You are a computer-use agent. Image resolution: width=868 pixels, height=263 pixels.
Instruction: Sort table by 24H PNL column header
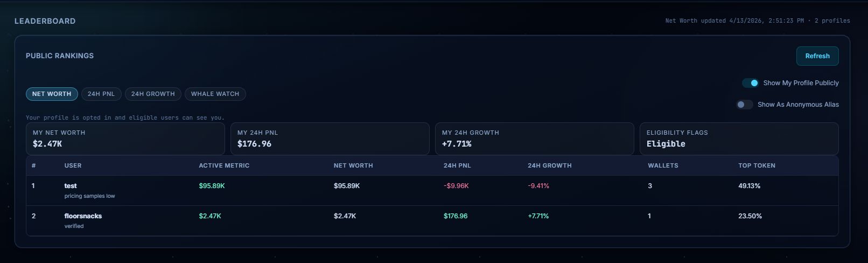coord(457,165)
